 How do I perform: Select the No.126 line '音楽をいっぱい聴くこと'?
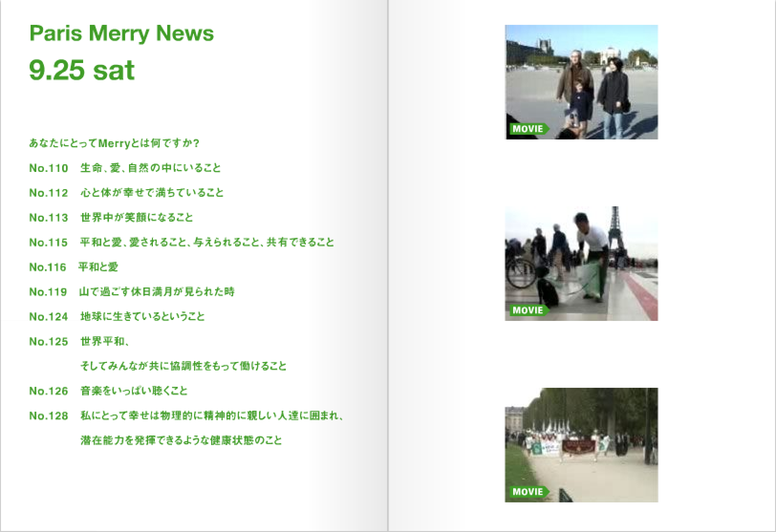tap(108, 392)
